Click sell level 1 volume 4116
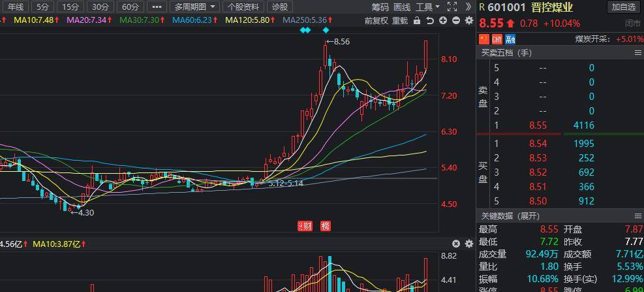The width and height of the screenshot is (644, 292). tap(584, 125)
